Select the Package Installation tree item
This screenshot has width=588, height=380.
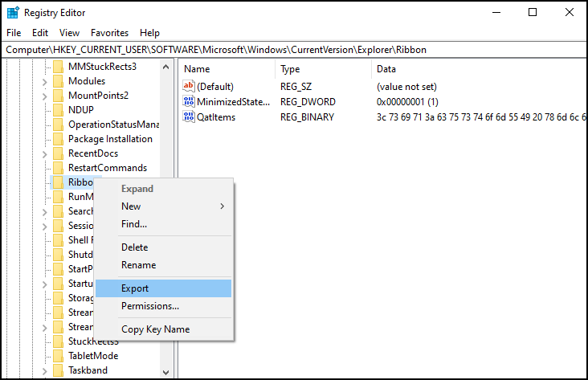click(110, 139)
